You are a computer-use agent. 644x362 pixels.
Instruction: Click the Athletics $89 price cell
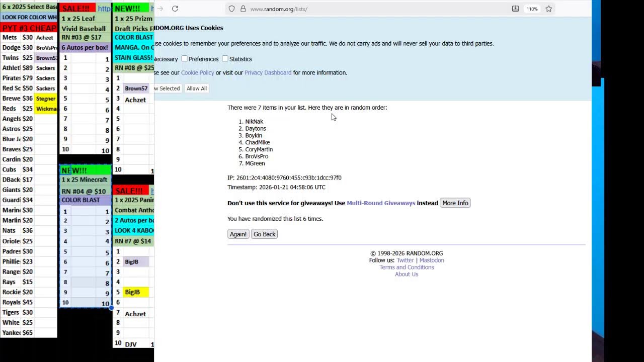pyautogui.click(x=28, y=68)
